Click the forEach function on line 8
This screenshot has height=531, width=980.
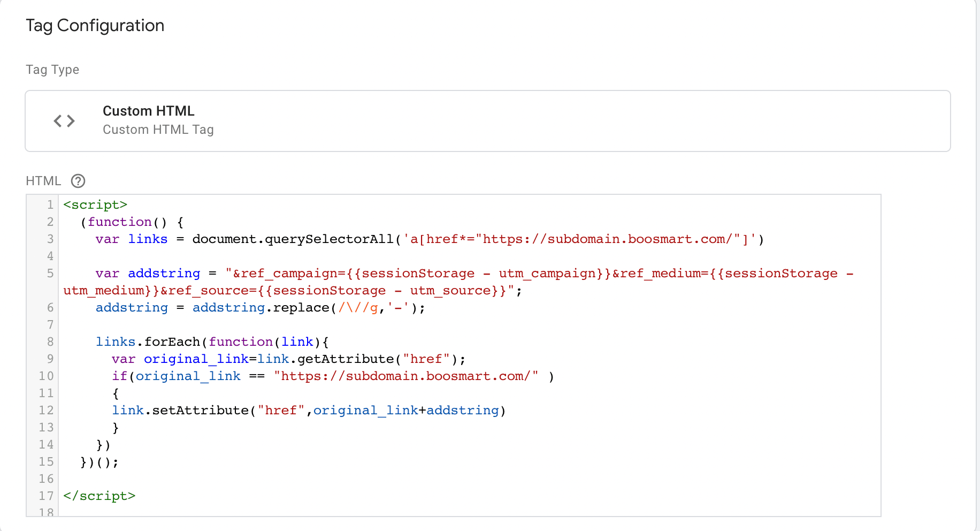pos(171,342)
